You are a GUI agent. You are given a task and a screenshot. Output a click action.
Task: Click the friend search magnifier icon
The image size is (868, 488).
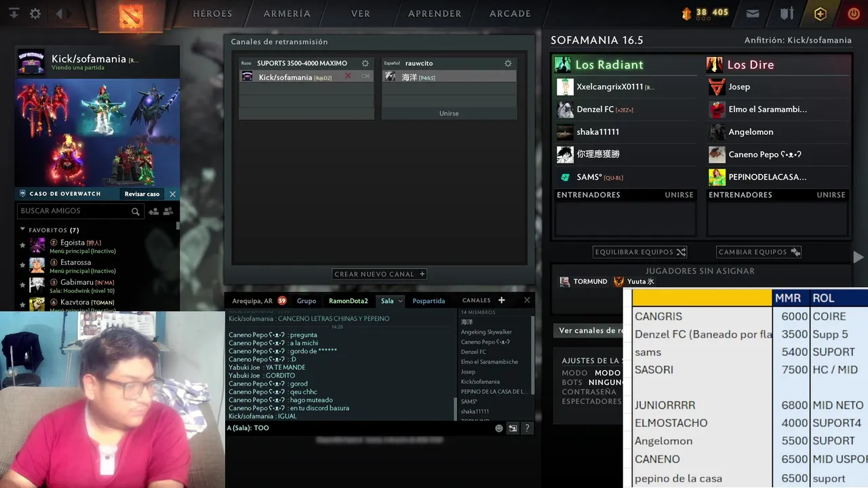tap(136, 211)
